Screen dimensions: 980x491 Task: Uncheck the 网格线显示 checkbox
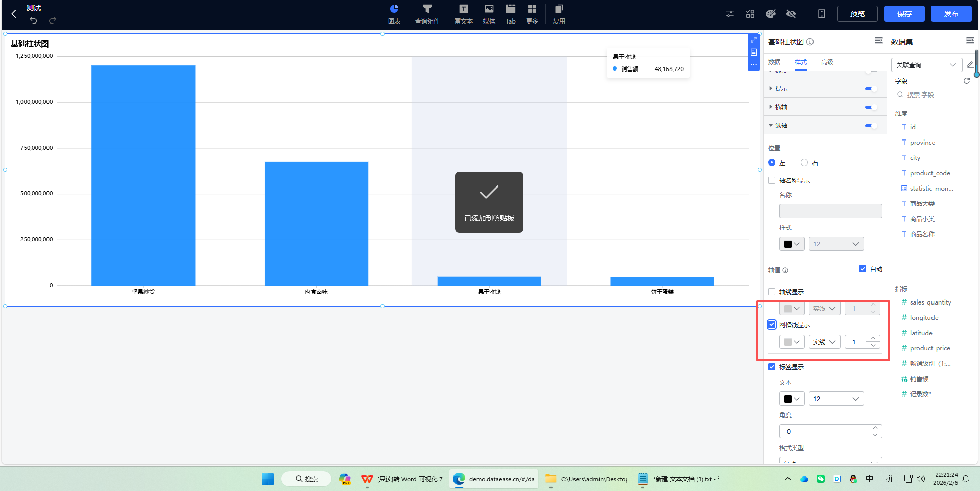point(772,324)
